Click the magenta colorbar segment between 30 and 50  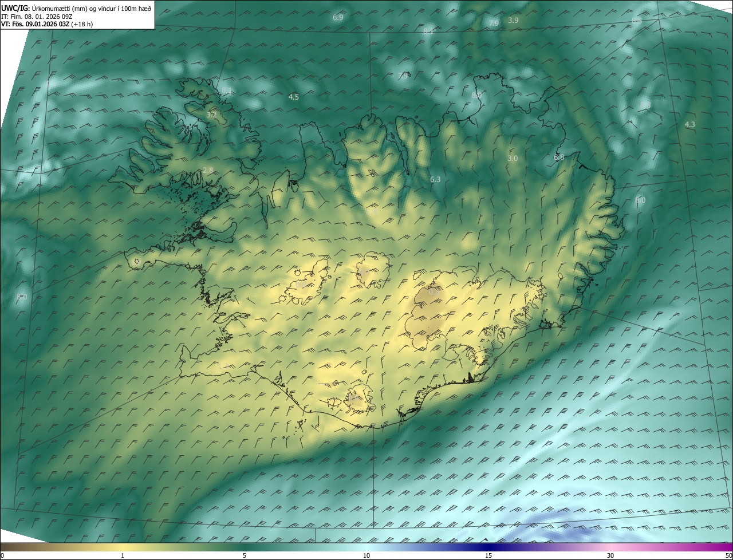coord(672,546)
